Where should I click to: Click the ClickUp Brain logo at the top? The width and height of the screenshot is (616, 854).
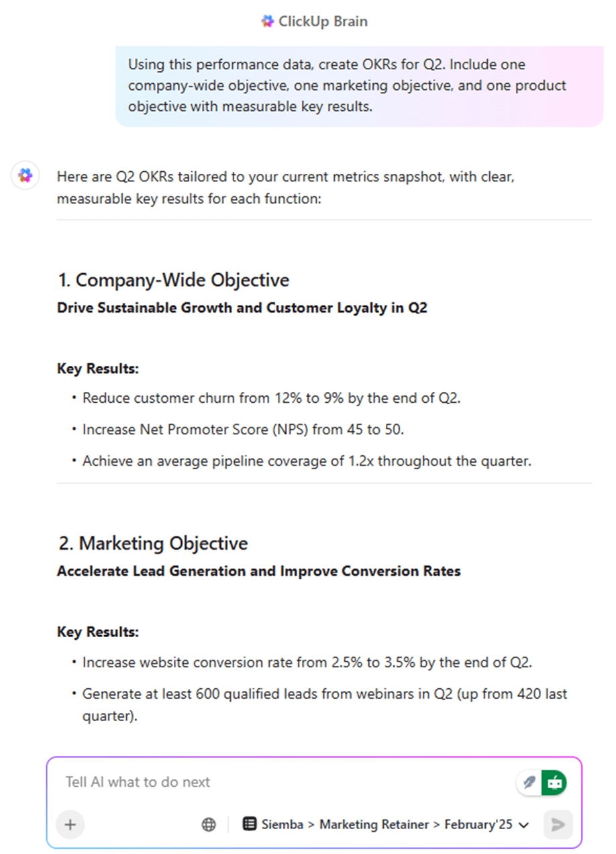click(x=267, y=21)
